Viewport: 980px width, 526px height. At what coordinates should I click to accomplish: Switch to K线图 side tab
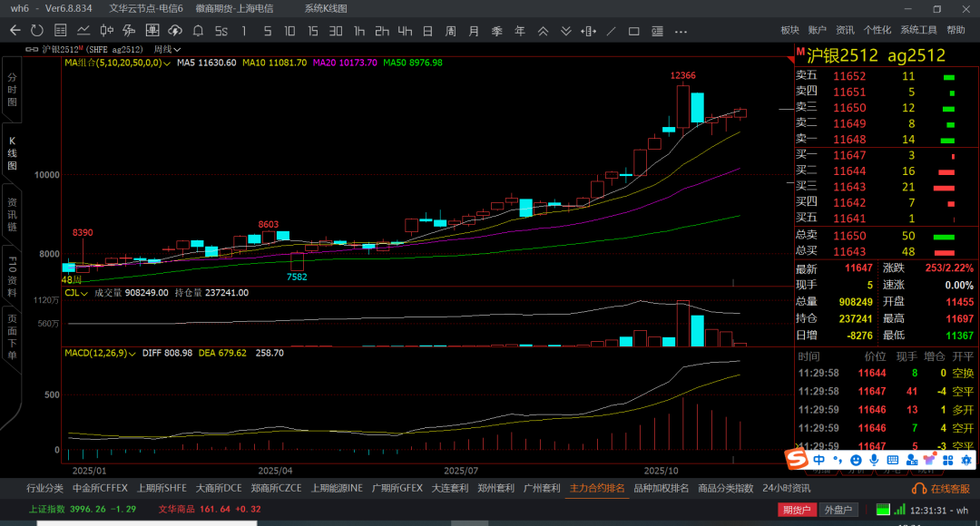[x=12, y=153]
